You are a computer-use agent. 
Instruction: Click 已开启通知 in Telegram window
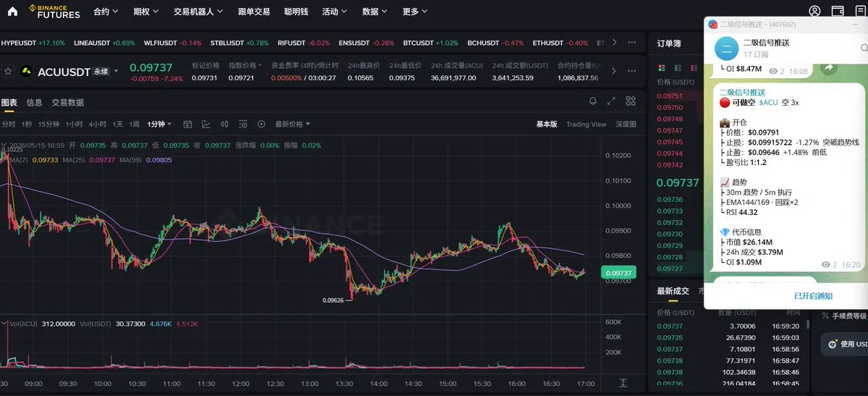[813, 296]
